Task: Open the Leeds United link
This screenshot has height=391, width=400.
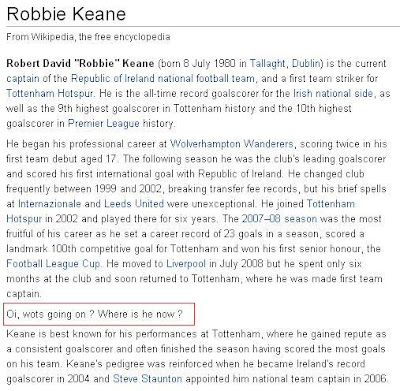Action: click(134, 204)
